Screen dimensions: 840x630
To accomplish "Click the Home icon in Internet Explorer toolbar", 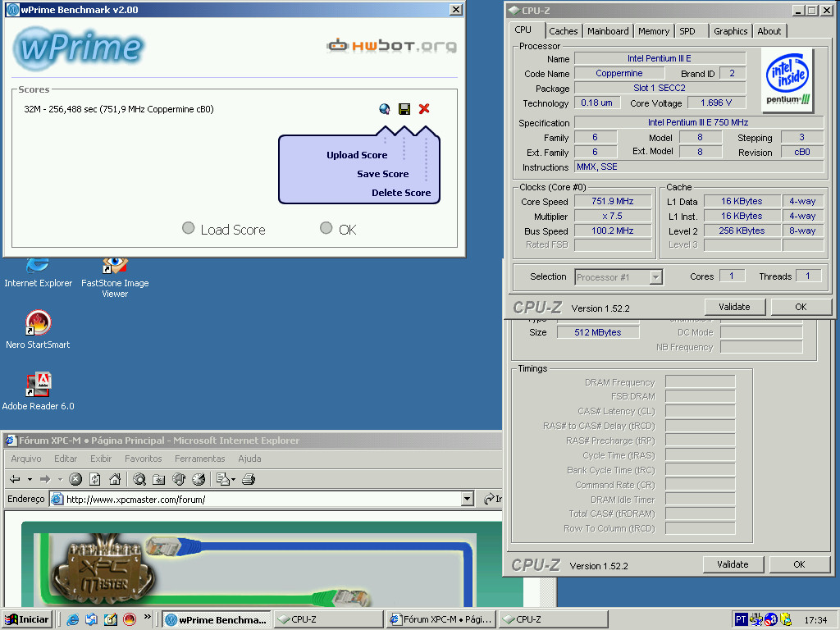I will (115, 479).
